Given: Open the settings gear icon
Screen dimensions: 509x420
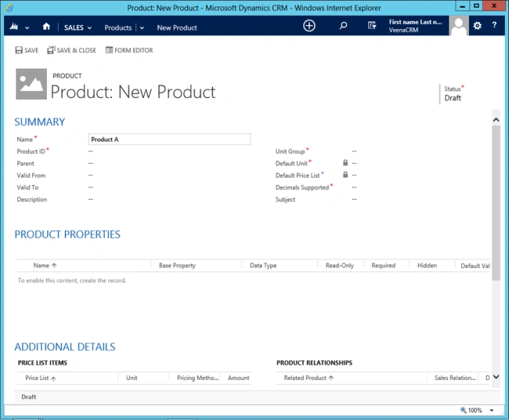Looking at the screenshot, I should (x=477, y=26).
